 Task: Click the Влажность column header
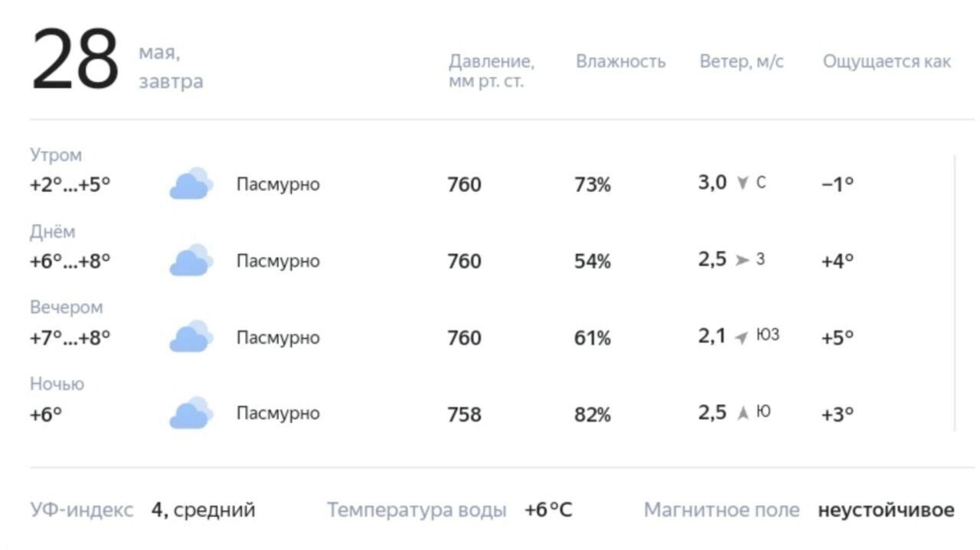(620, 61)
